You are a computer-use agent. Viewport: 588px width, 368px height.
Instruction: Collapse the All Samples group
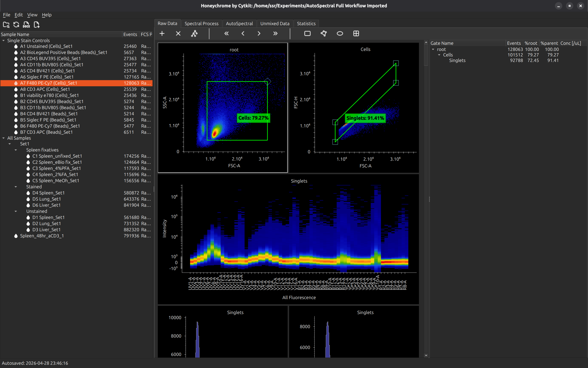pos(4,138)
